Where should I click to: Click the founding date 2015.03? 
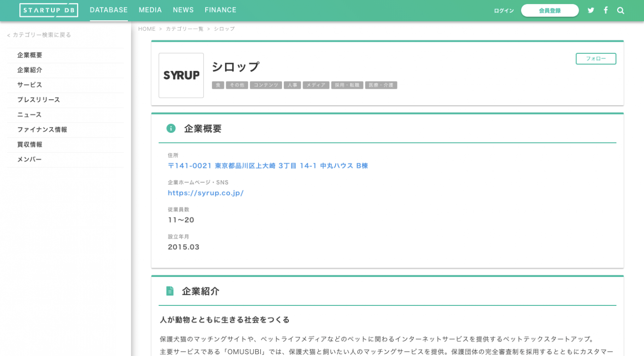[x=184, y=247]
